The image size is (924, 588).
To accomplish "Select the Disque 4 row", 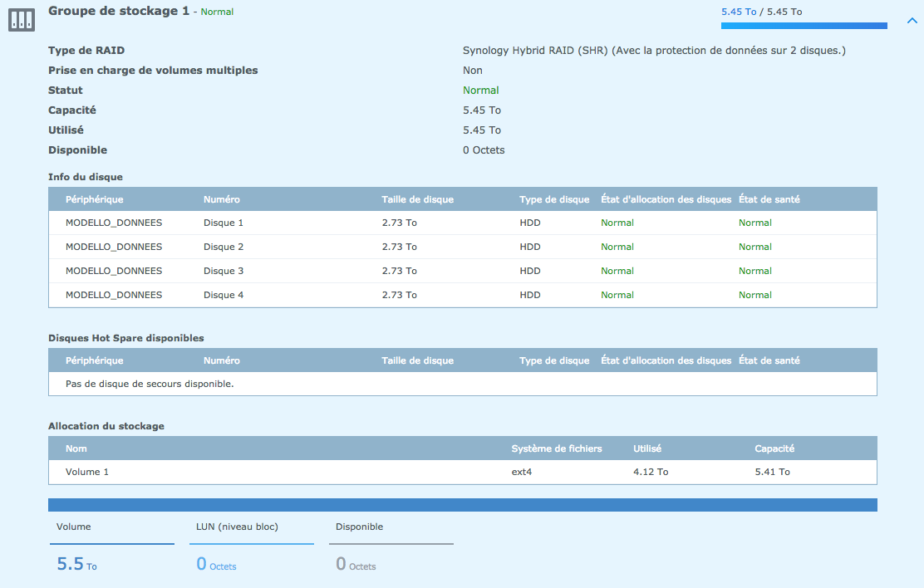I will [x=463, y=295].
